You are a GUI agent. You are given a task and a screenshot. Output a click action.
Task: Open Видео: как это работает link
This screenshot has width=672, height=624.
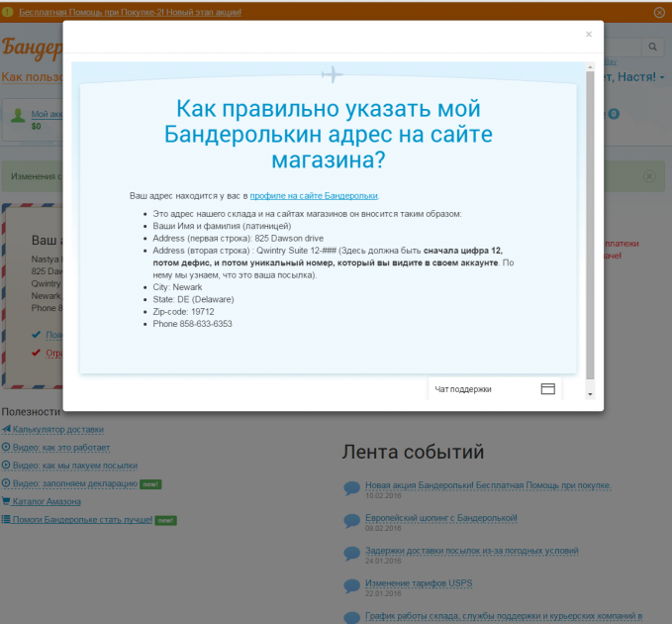tap(61, 448)
